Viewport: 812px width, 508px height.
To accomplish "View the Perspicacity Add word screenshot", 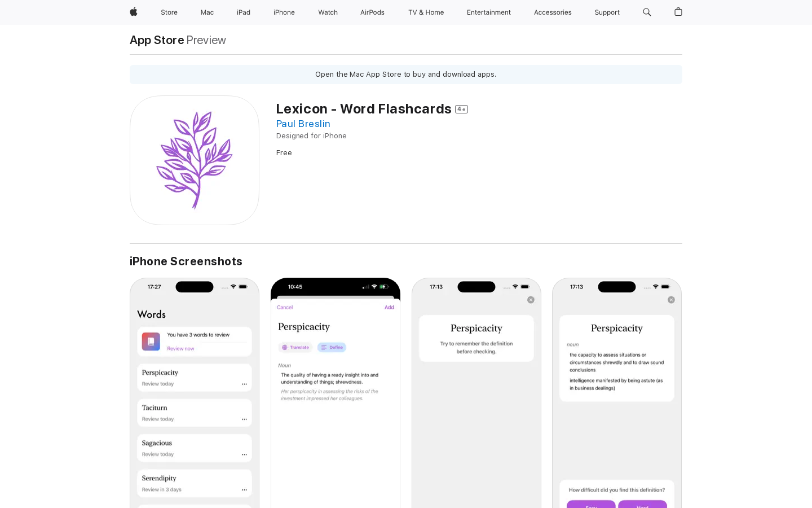I will [336, 393].
